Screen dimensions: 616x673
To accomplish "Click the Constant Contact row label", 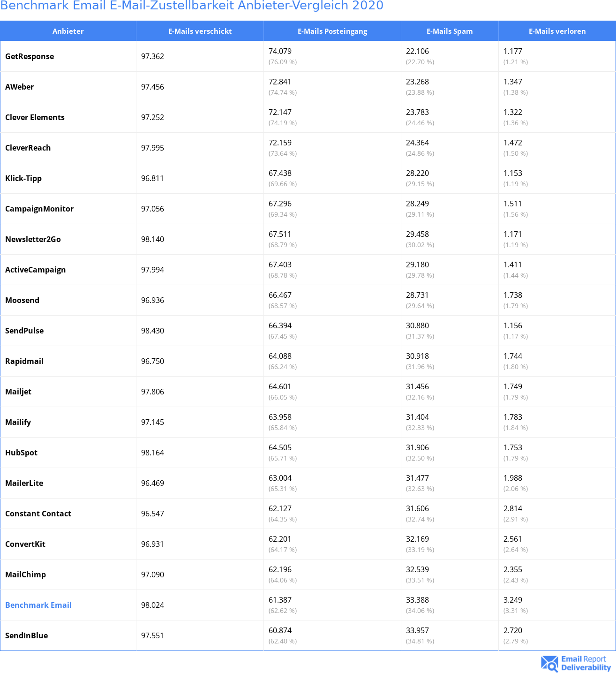I will tap(38, 514).
